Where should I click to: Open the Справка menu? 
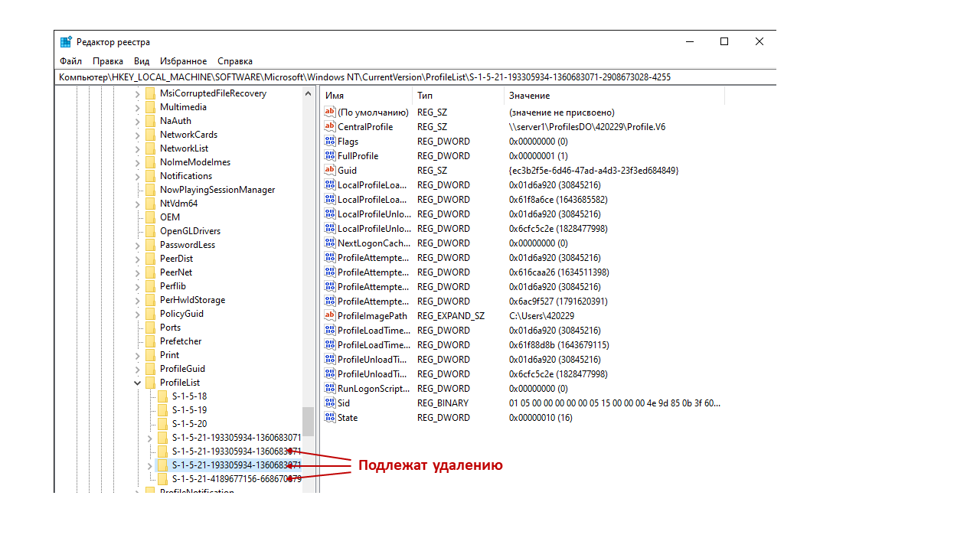point(234,61)
